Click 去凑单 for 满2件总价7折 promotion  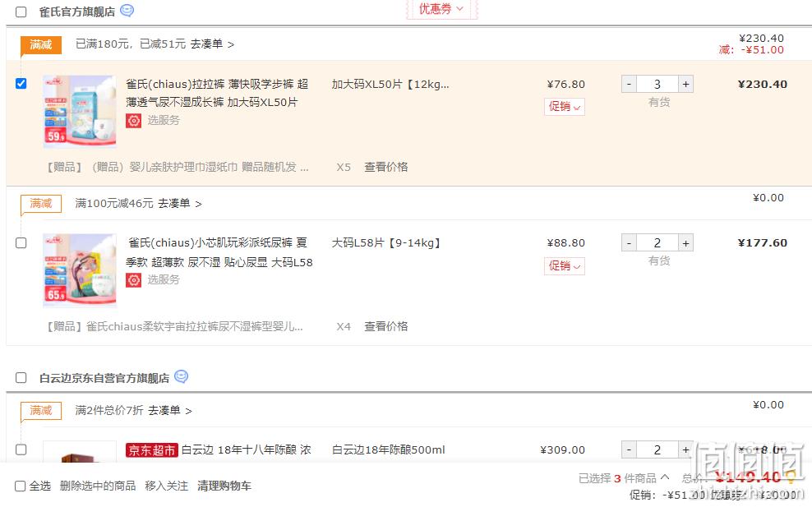170,410
